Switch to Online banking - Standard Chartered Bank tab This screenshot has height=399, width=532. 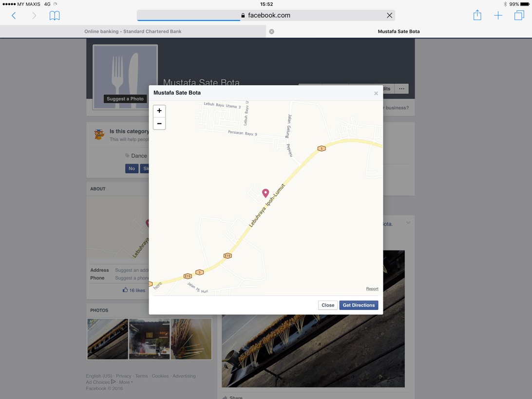(133, 32)
